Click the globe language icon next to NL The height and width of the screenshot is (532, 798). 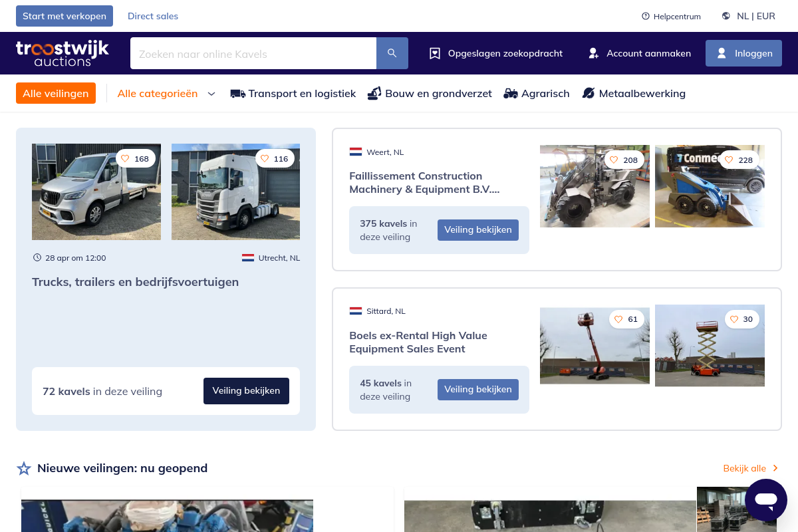click(x=726, y=16)
